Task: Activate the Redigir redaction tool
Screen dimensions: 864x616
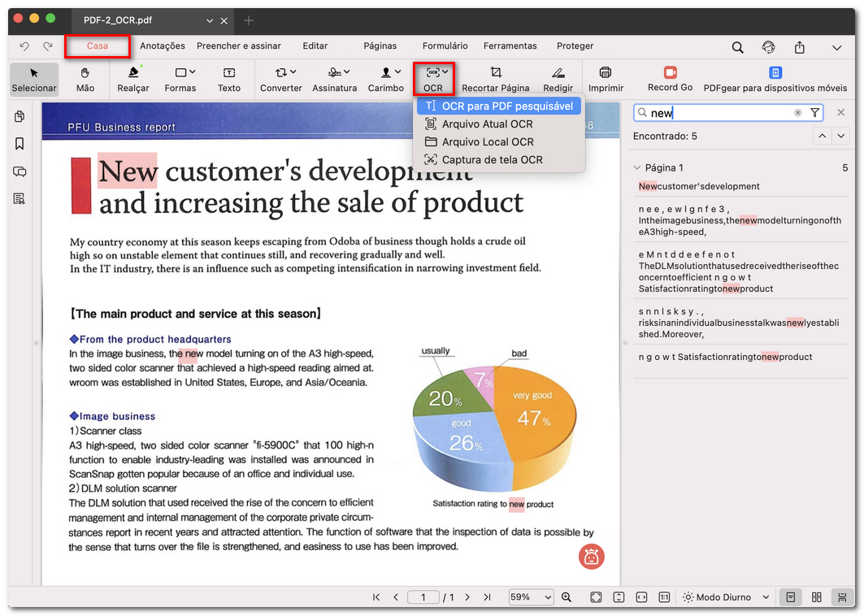Action: (x=558, y=79)
